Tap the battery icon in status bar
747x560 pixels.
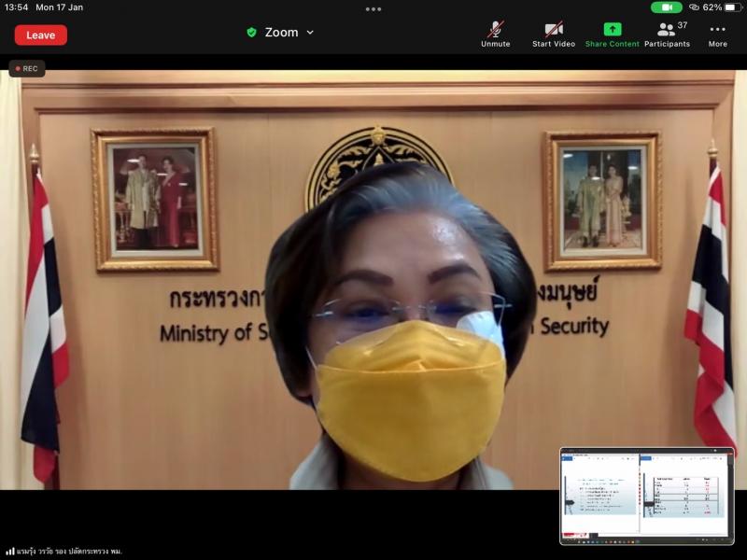click(733, 7)
